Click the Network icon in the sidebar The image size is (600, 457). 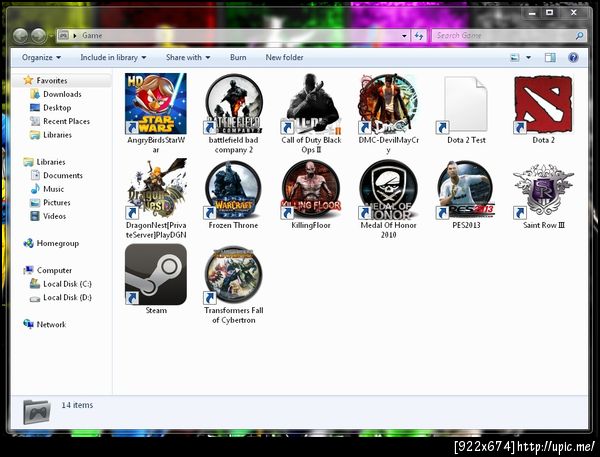point(28,324)
